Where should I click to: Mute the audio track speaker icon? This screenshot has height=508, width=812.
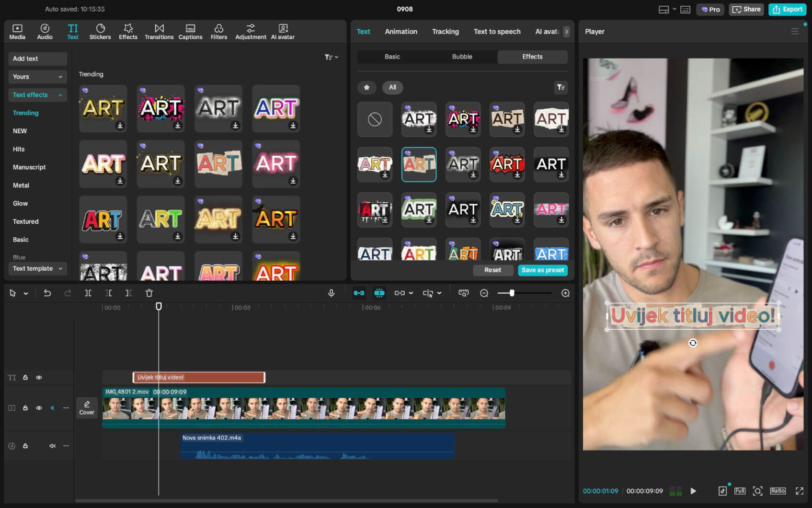52,446
